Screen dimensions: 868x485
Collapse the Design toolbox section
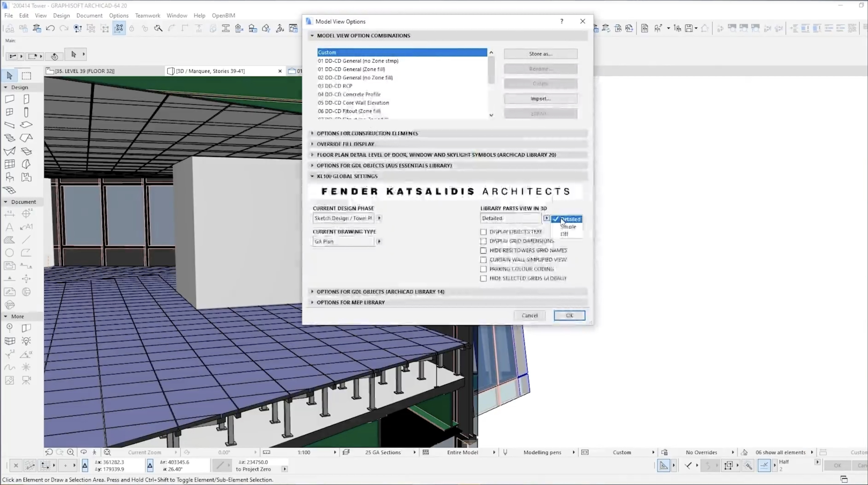(x=6, y=87)
